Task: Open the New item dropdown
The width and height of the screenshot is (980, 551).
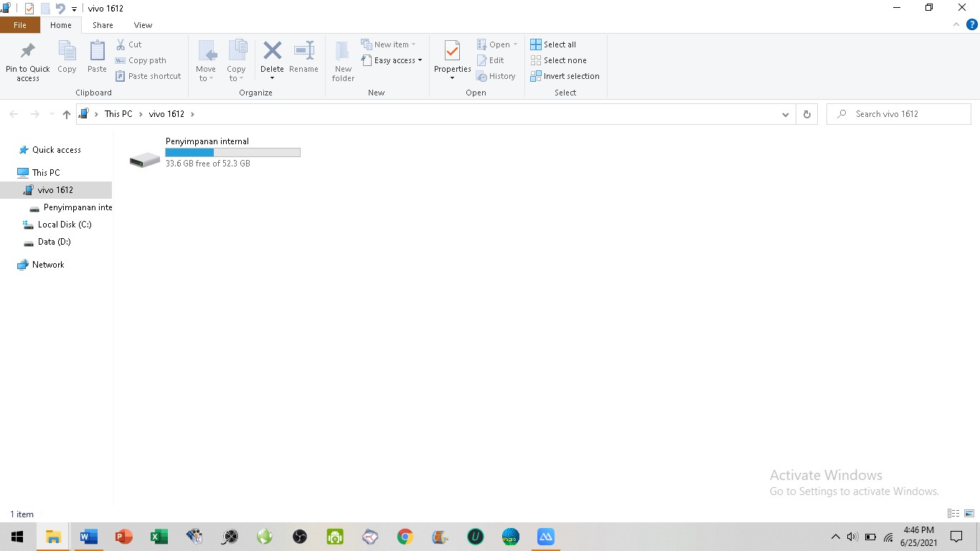Action: [388, 44]
